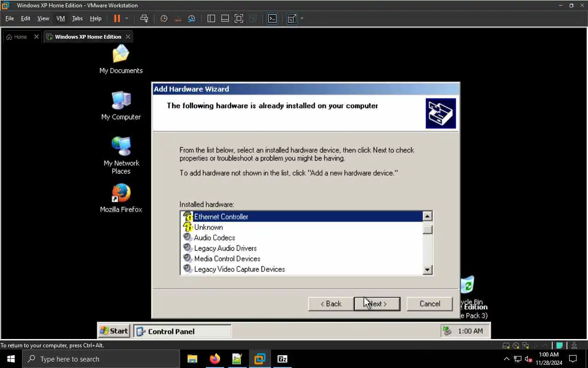
Task: Expand the stretch guest options dropdown arrow
Action: (302, 18)
